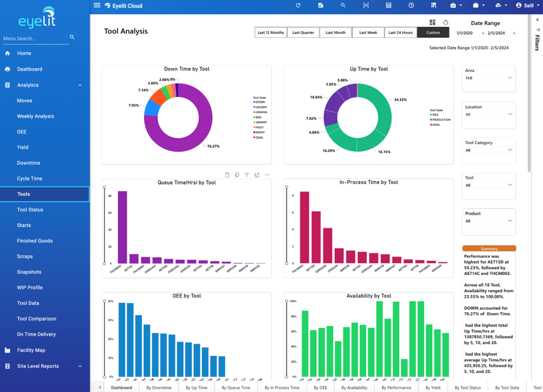Click the Home icon in the sidebar

click(7, 53)
